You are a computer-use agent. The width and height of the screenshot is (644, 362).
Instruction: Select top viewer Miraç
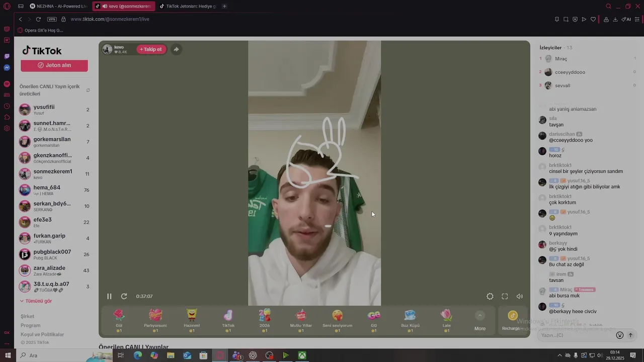tap(588, 59)
